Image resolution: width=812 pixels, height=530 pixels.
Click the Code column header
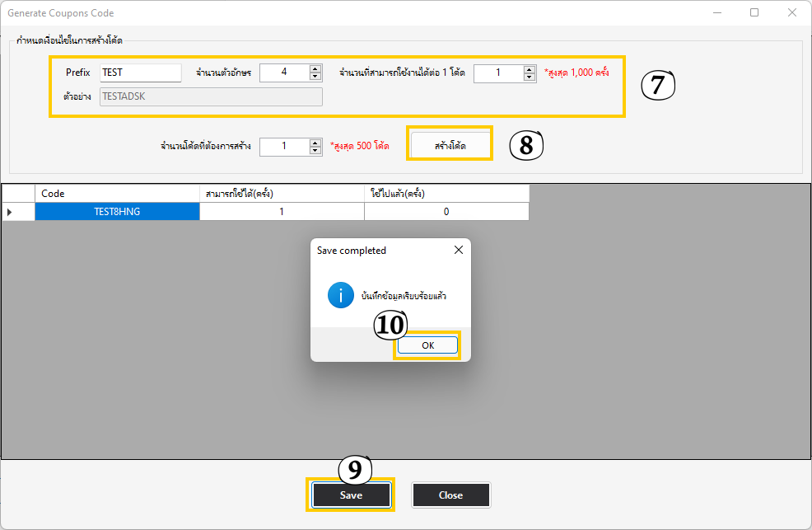point(117,194)
